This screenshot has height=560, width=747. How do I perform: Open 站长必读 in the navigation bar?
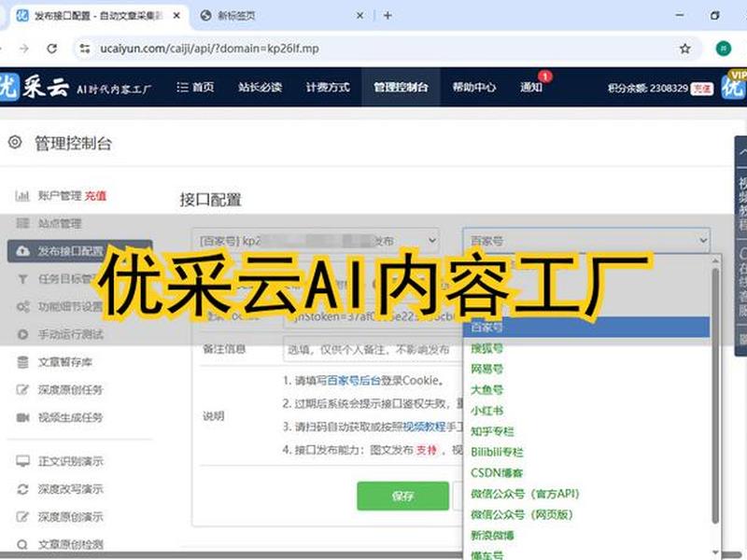[x=261, y=87]
